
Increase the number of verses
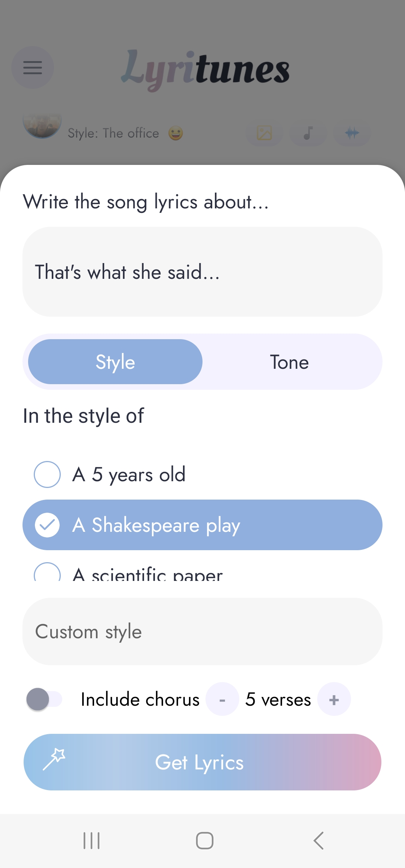(334, 699)
